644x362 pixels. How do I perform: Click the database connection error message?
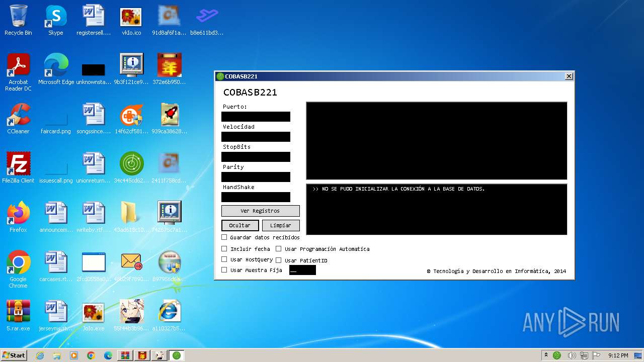pos(398,189)
